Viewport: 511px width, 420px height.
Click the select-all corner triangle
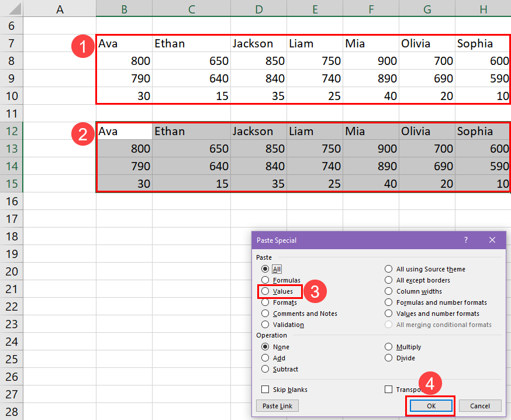(x=15, y=9)
